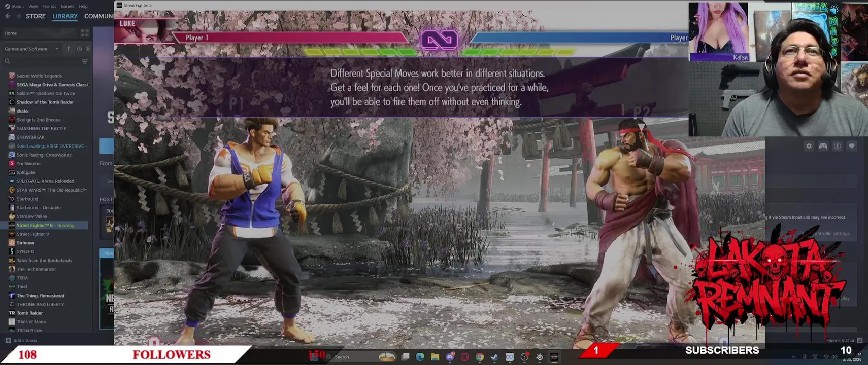
Task: Open game info icon on Steam page
Action: pos(838,146)
